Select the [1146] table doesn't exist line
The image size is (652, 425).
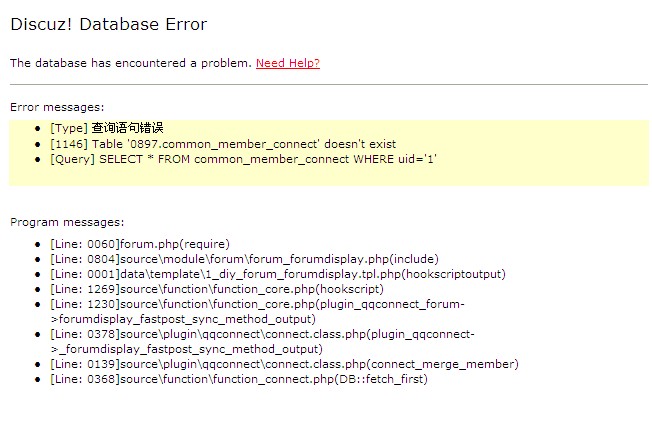223,144
